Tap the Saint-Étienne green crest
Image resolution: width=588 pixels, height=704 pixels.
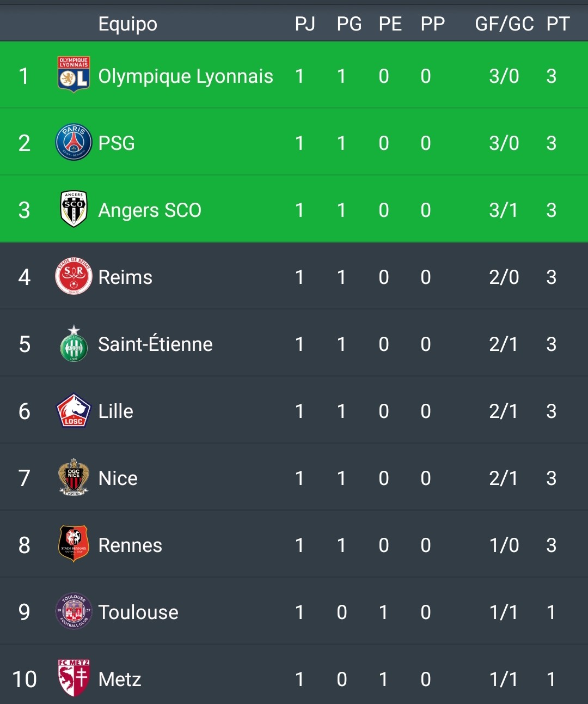[73, 343]
